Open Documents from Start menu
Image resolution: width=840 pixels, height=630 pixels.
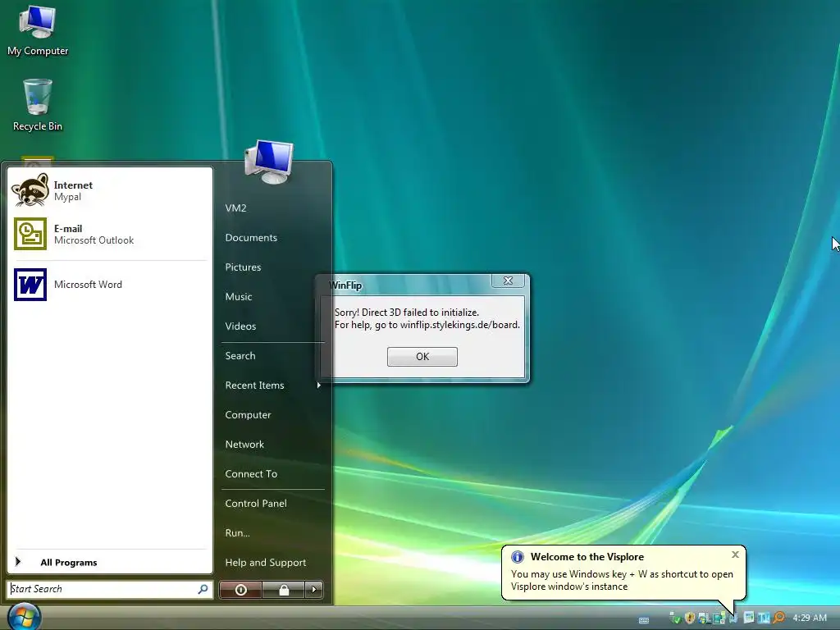251,237
